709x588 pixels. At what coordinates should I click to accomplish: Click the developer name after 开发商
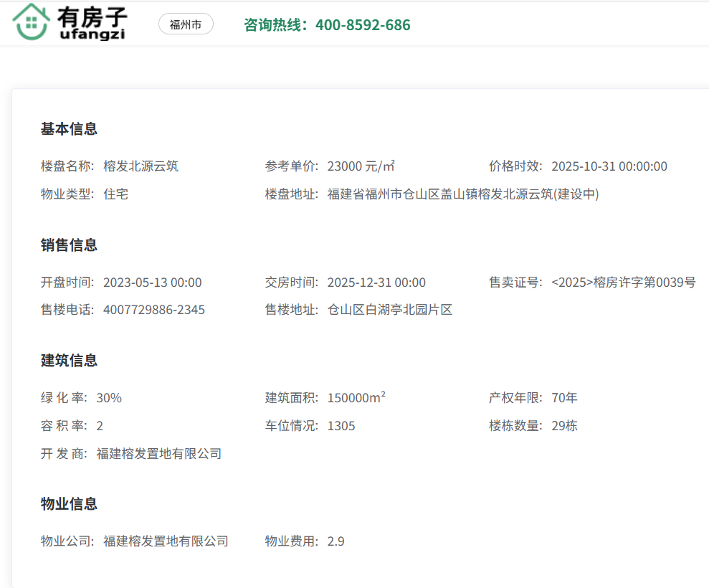(158, 454)
